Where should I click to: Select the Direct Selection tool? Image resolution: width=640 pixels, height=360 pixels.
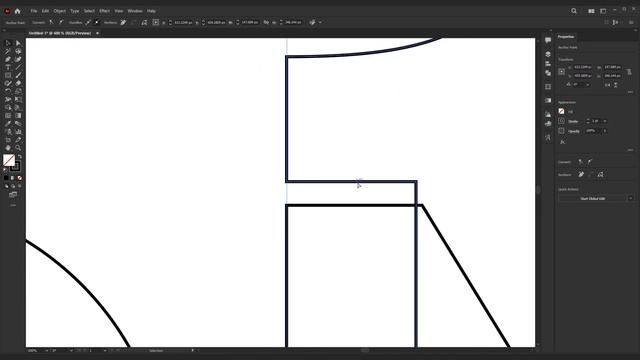[18, 43]
